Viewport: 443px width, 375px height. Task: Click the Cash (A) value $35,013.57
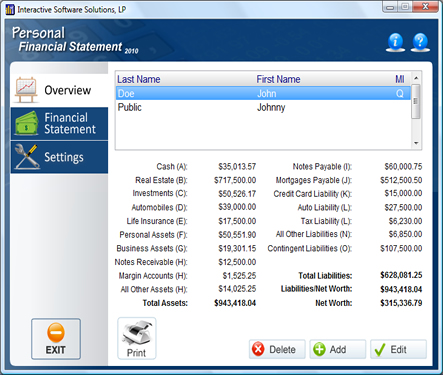click(237, 166)
